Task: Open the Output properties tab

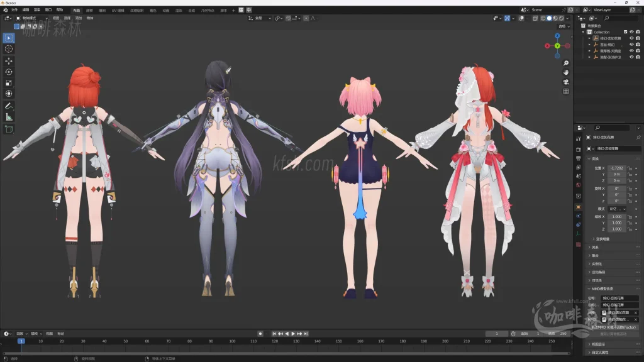Action: coord(579,158)
